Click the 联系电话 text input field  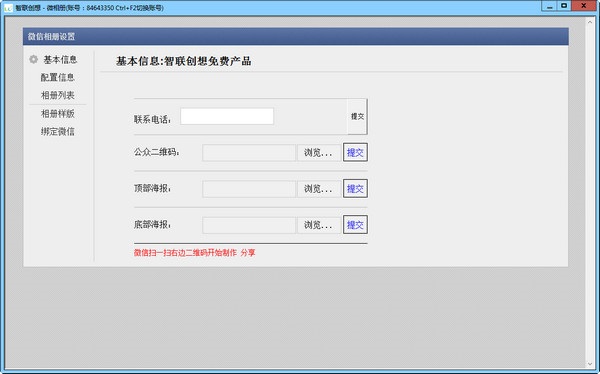click(227, 116)
